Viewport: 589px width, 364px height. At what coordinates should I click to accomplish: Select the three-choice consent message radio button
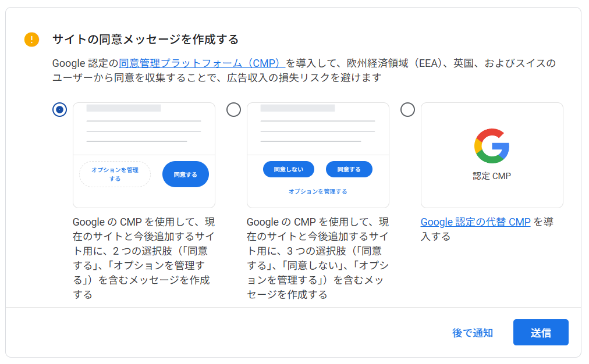(233, 109)
